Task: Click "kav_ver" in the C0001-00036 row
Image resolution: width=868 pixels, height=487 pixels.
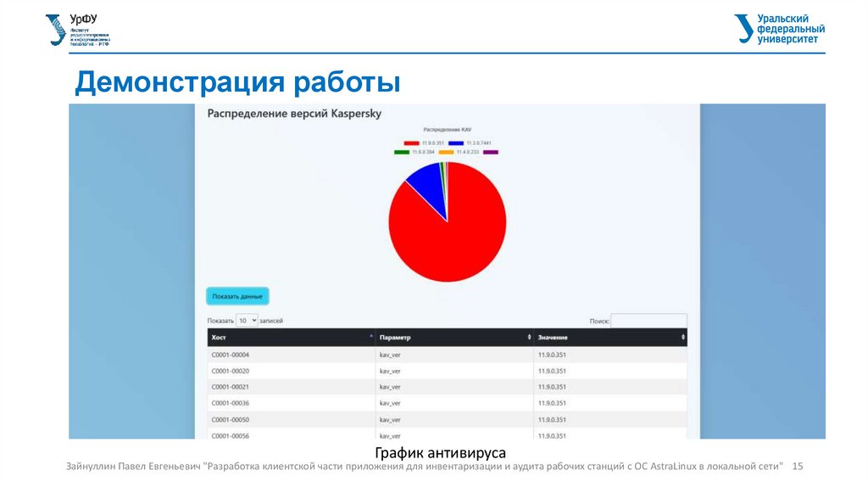Action: pyautogui.click(x=390, y=403)
